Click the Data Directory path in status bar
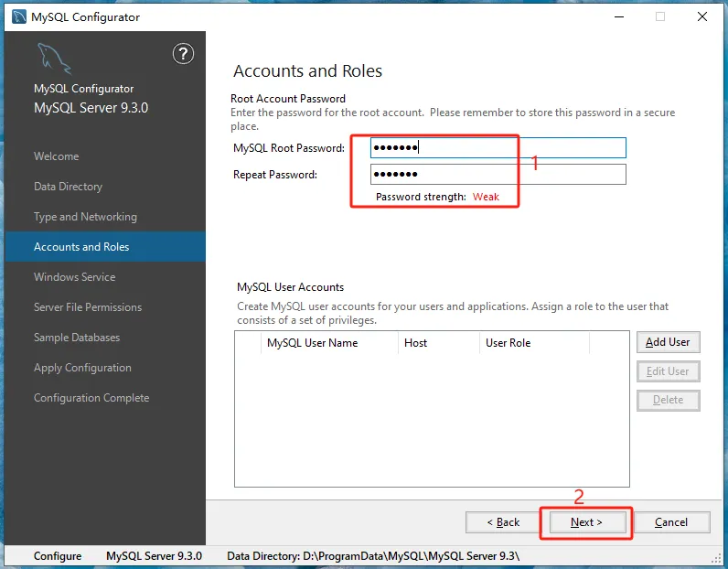728x569 pixels. pyautogui.click(x=373, y=556)
